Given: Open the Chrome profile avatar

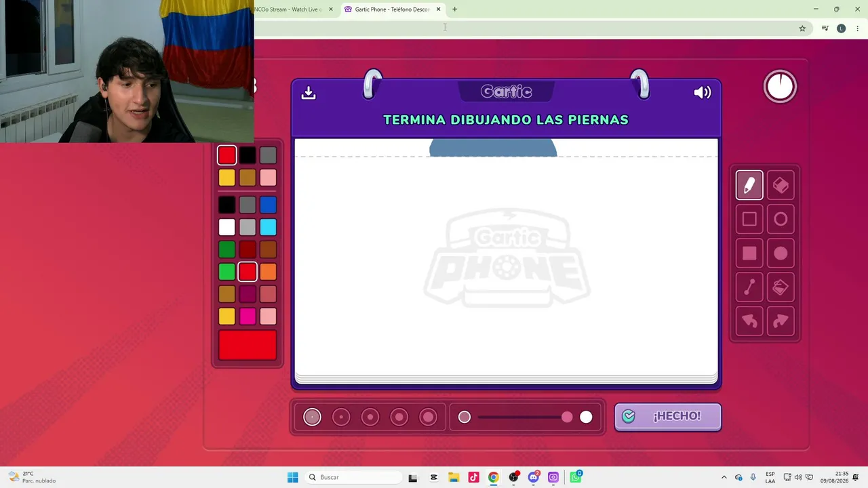Looking at the screenshot, I should pyautogui.click(x=842, y=28).
